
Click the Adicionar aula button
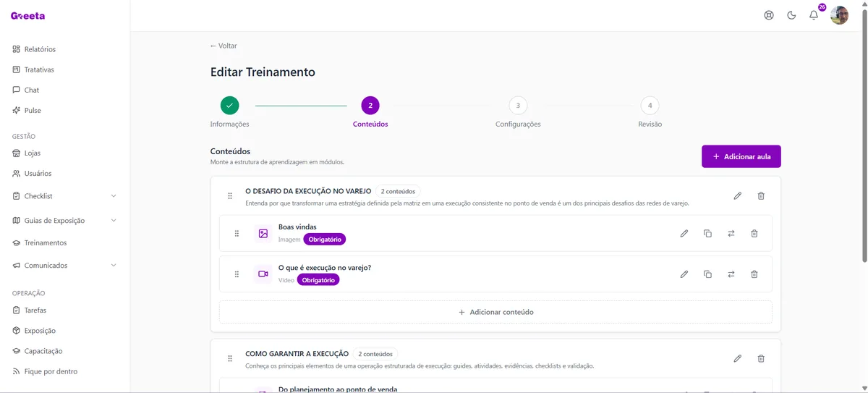point(741,156)
